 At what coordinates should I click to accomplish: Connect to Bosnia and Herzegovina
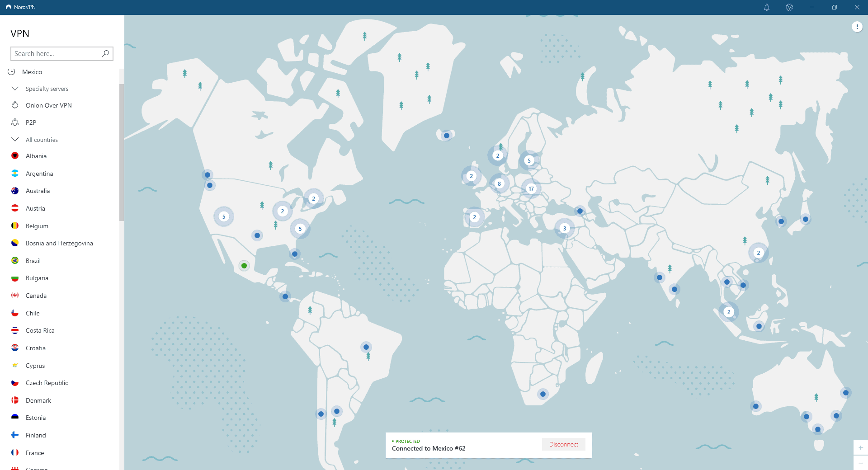(x=59, y=243)
